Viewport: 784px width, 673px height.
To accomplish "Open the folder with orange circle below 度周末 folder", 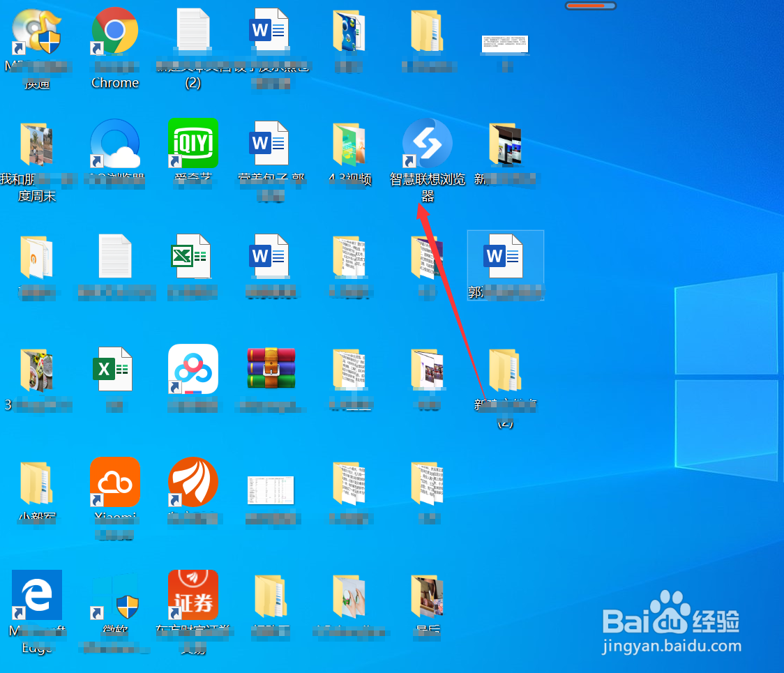I will [x=36, y=257].
